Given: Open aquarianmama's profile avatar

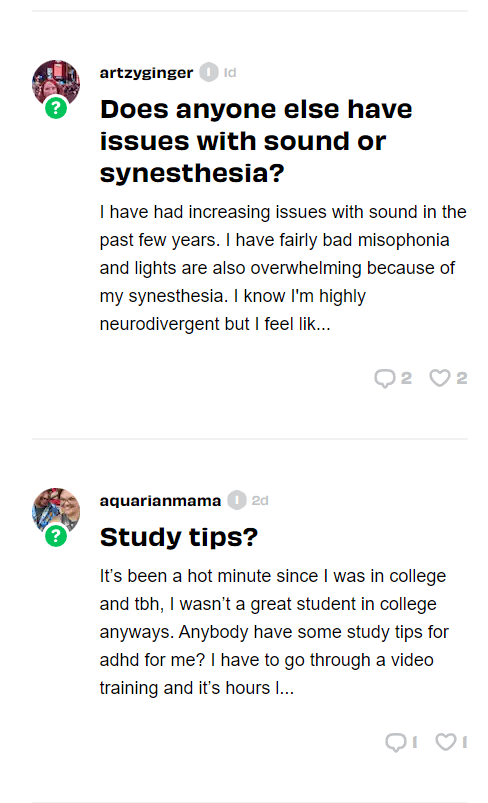Looking at the screenshot, I should (x=56, y=512).
